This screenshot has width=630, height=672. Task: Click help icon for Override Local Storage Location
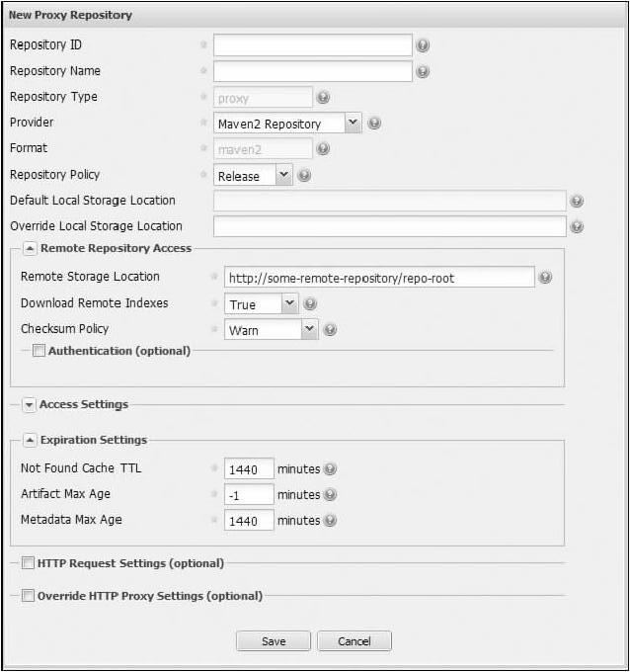577,226
